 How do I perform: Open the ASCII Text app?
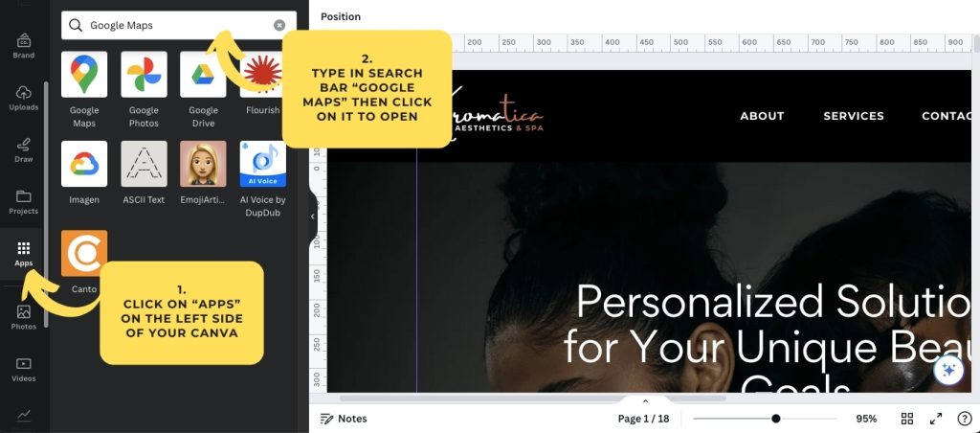click(x=144, y=164)
